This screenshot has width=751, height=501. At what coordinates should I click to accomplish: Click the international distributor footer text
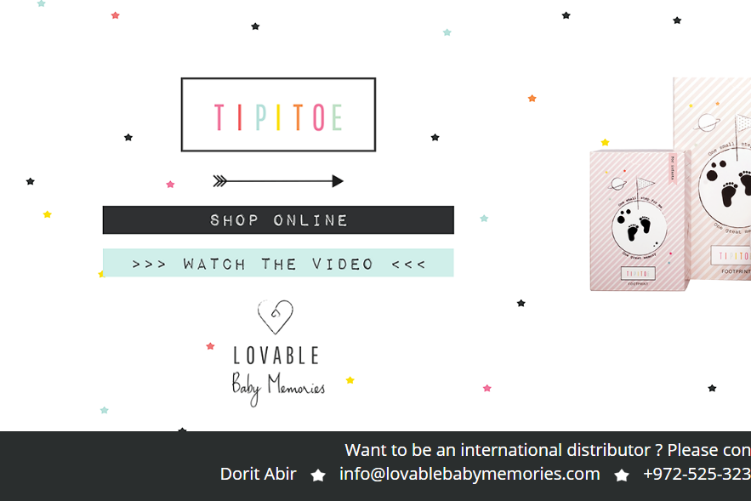547,450
